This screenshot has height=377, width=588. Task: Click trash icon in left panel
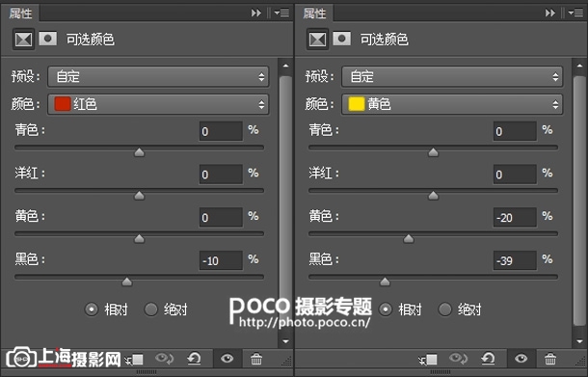(x=256, y=359)
